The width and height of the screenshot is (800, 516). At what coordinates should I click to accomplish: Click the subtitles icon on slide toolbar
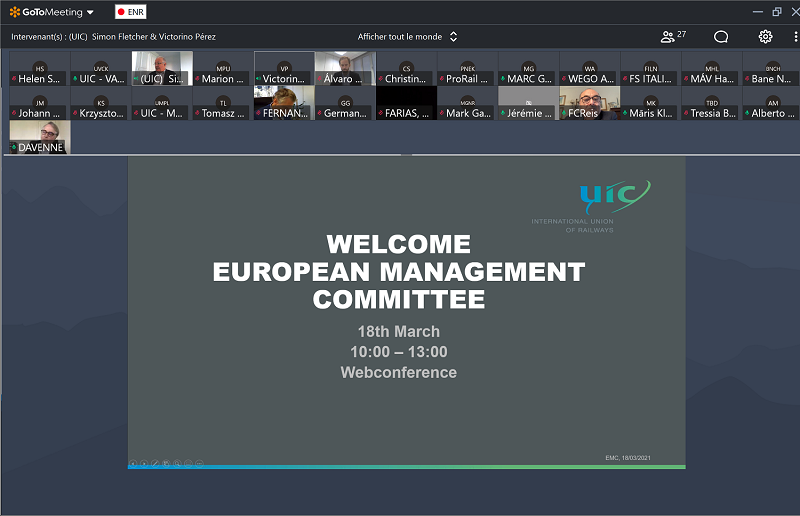(188, 463)
